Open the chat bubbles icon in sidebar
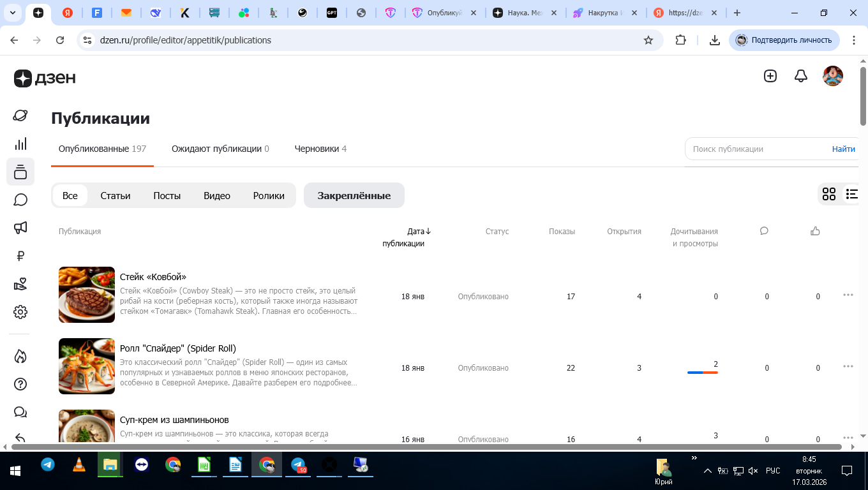868x490 pixels. [20, 412]
